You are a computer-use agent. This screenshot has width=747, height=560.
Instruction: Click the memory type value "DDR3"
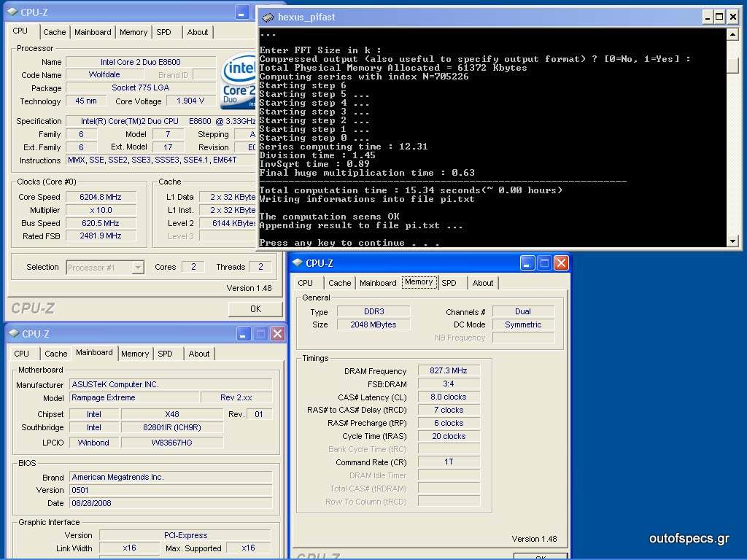pyautogui.click(x=373, y=311)
